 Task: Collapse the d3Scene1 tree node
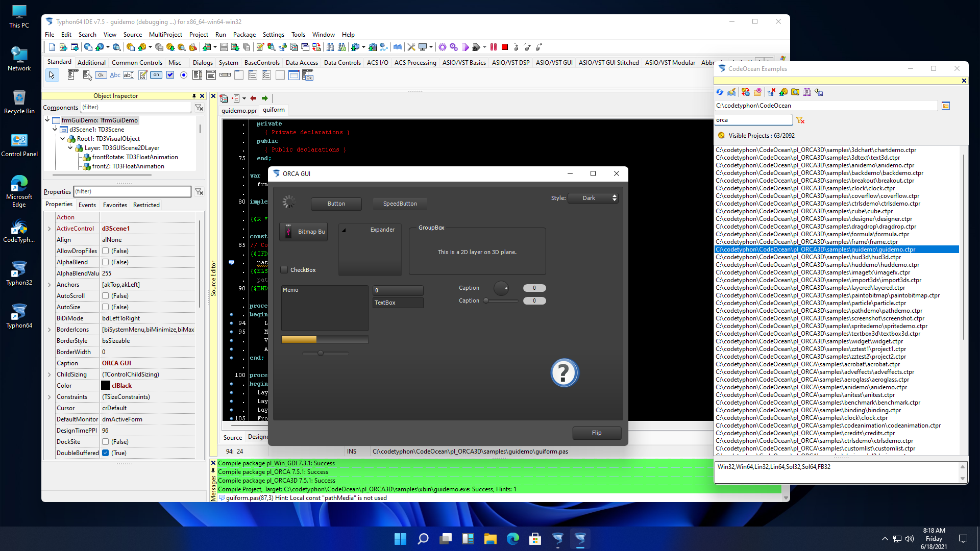point(55,130)
